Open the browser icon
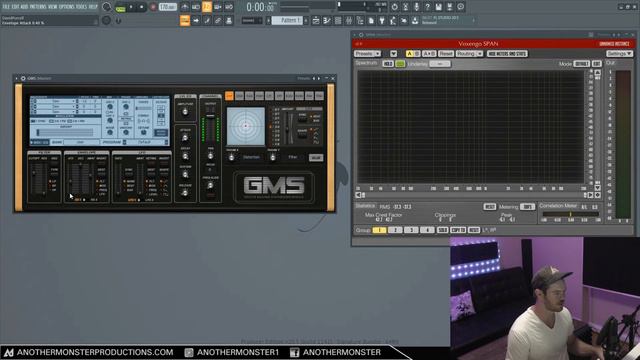 tap(360, 20)
